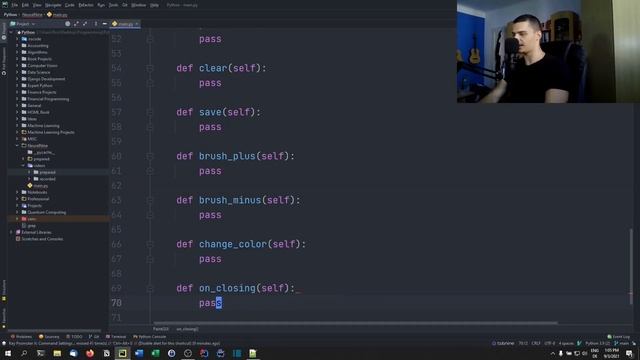Select the Django Development folder
Image resolution: width=640 pixels, height=360 pixels.
[x=43, y=79]
